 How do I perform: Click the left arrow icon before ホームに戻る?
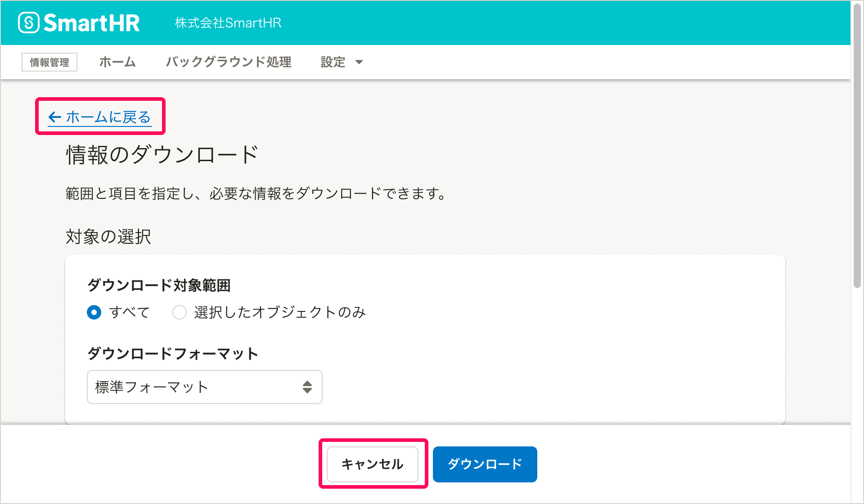click(54, 117)
